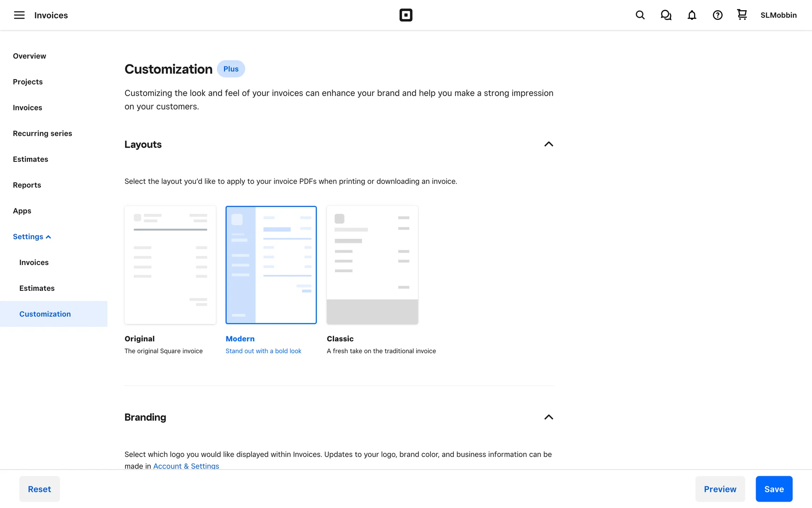
Task: Open the notifications bell
Action: 691,15
